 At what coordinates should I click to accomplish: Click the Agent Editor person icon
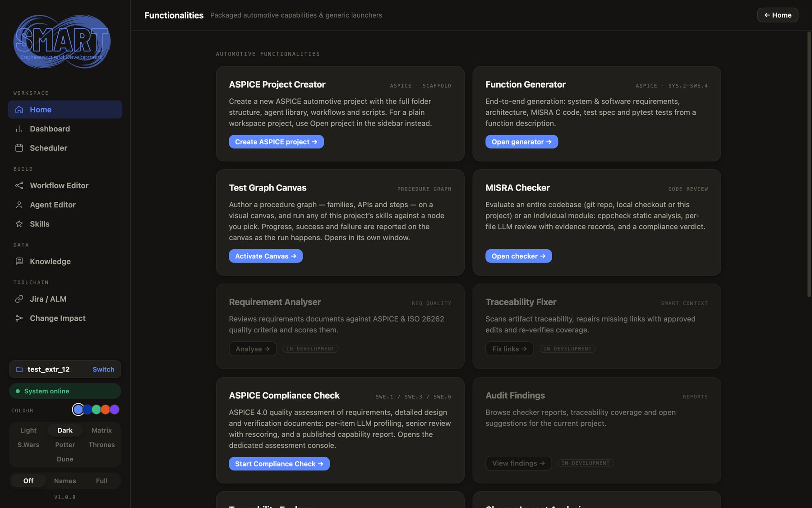(19, 205)
